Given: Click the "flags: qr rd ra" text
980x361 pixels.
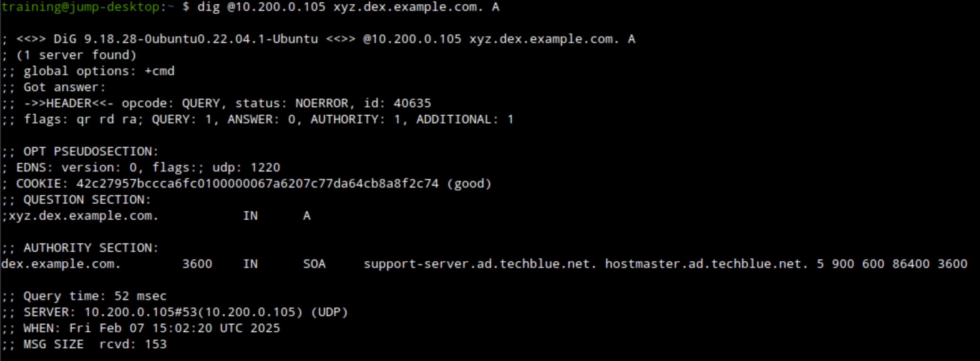Looking at the screenshot, I should tap(83, 120).
